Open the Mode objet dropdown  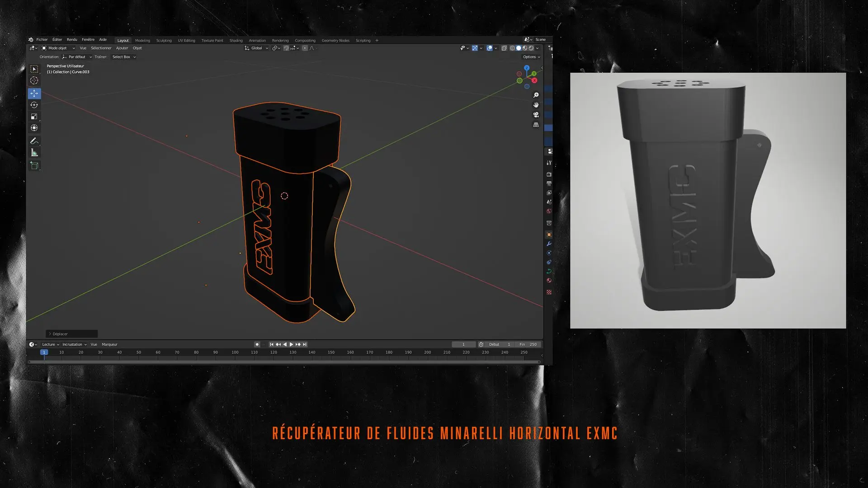click(58, 48)
